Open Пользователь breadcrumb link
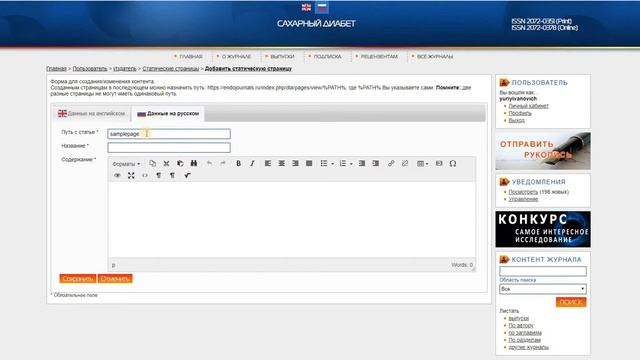The width and height of the screenshot is (640, 360). [x=90, y=69]
